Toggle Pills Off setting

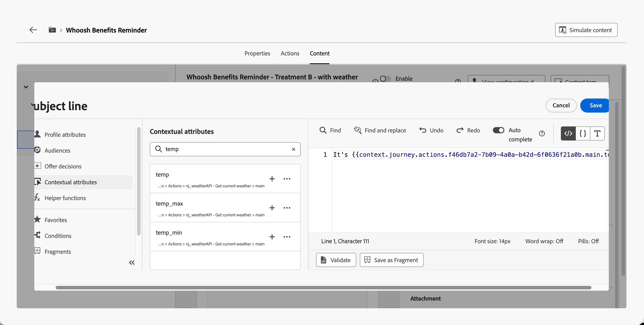point(588,241)
